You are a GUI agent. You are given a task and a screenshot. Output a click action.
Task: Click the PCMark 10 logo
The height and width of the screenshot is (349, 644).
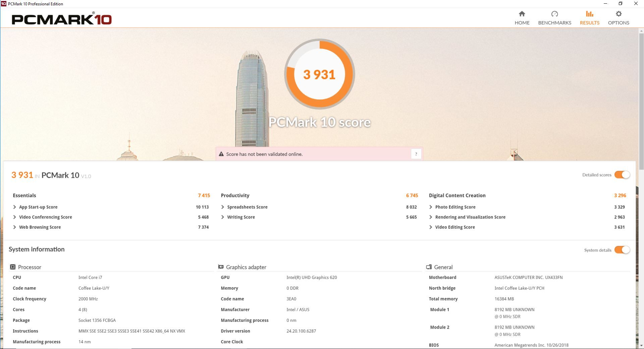[x=62, y=18]
